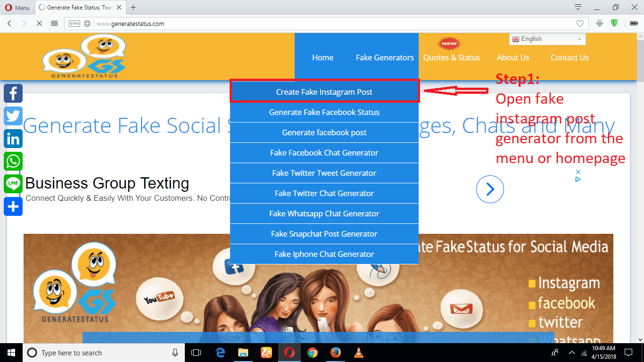
Task: Open network Wi-Fi icon in tray
Action: (585, 353)
